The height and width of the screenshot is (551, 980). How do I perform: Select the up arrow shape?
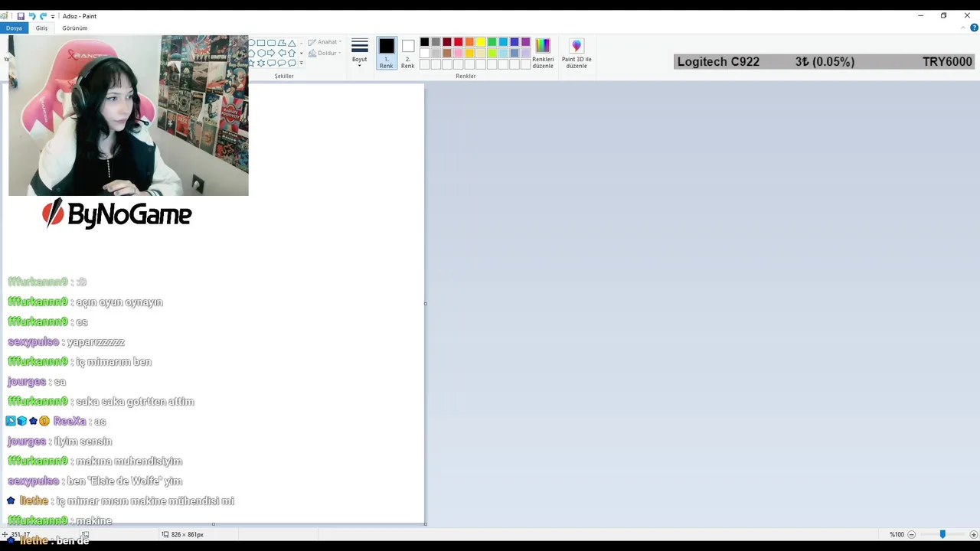click(x=292, y=53)
